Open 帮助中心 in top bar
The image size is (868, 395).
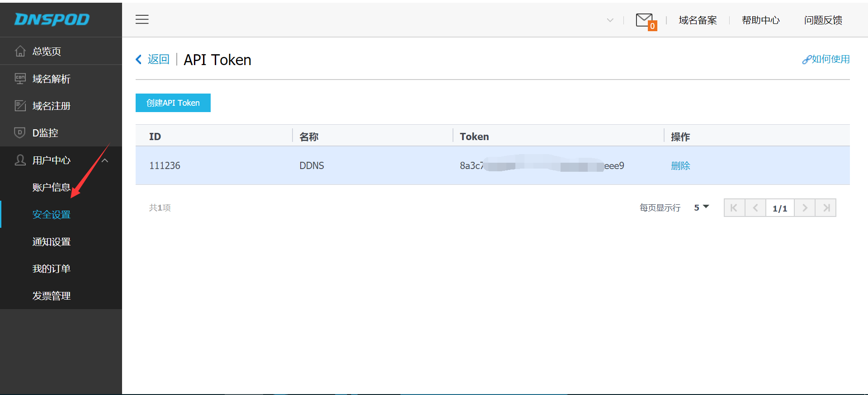point(760,20)
